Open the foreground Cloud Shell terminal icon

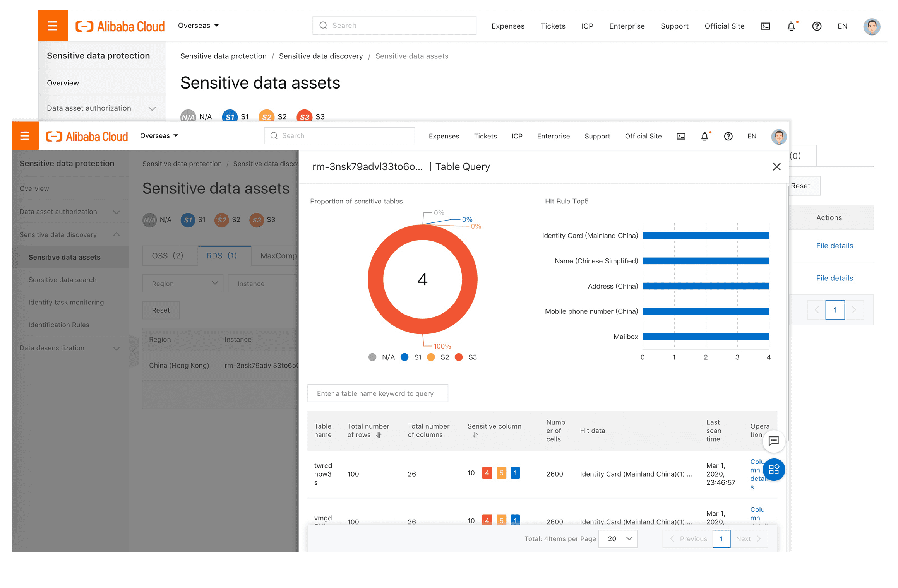(681, 136)
